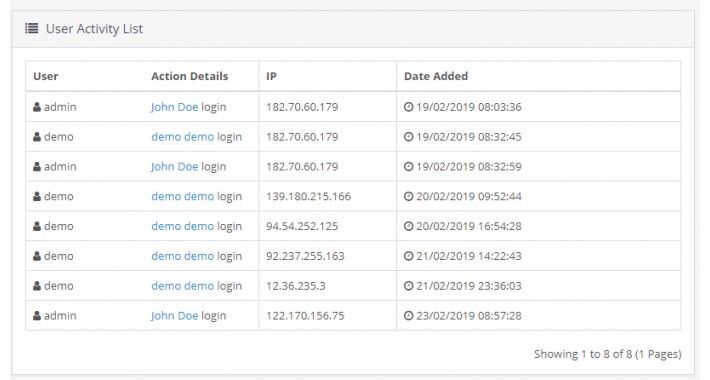The width and height of the screenshot is (710, 380).
Task: Click user icon in row with IP 122.170.156.75
Action: 37,316
